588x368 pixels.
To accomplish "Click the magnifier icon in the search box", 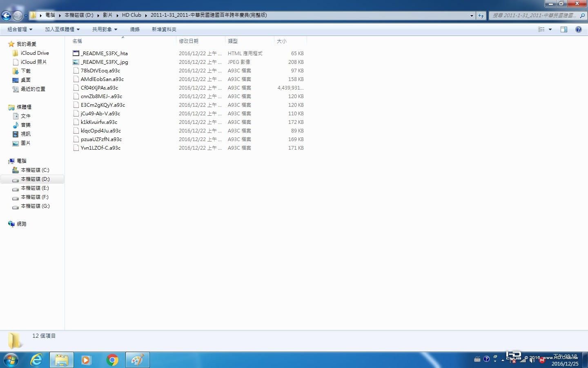I will click(x=583, y=16).
